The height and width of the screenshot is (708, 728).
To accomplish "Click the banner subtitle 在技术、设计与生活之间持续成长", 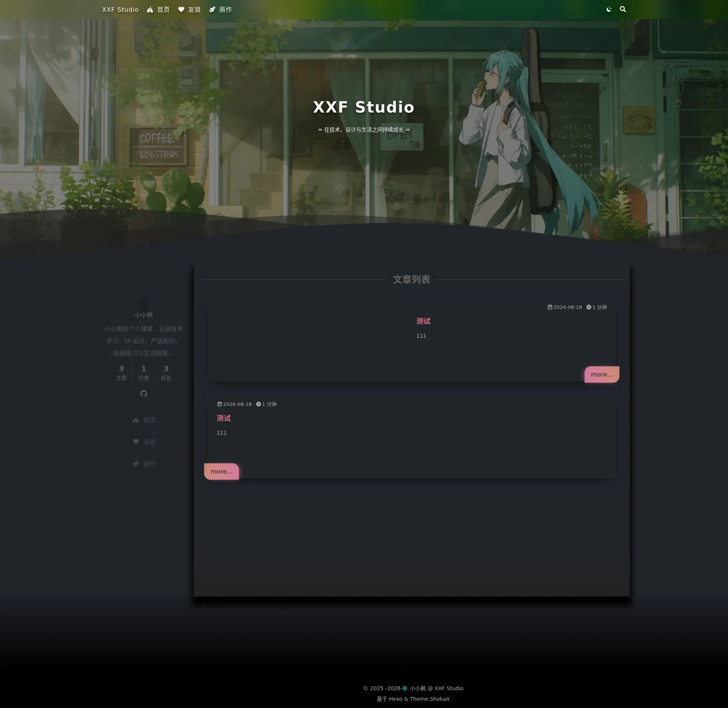I will click(x=364, y=130).
